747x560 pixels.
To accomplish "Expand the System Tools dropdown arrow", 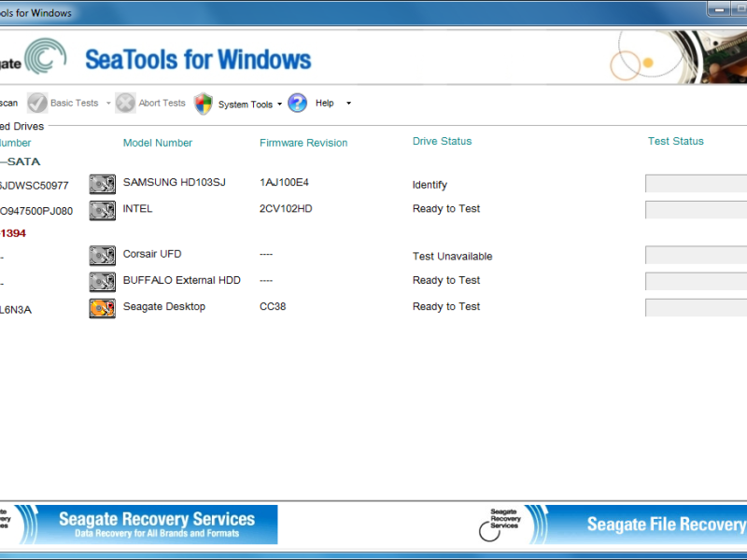I will click(x=279, y=105).
